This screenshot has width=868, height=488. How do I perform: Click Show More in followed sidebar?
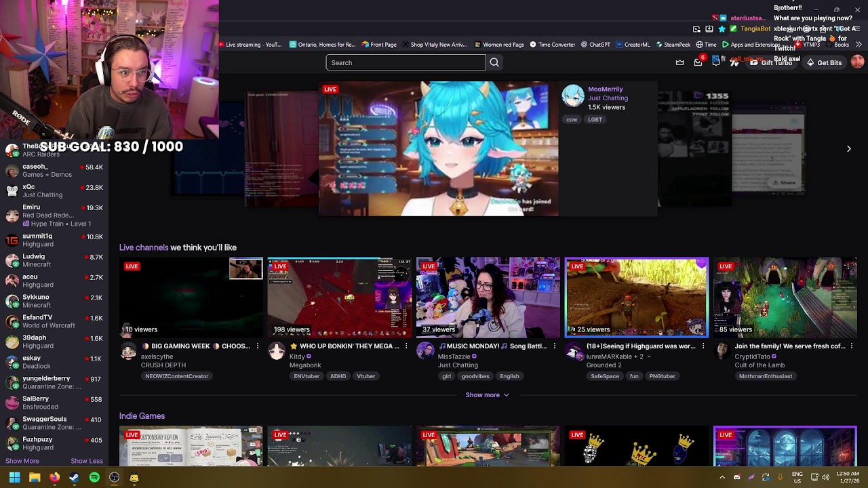click(22, 461)
